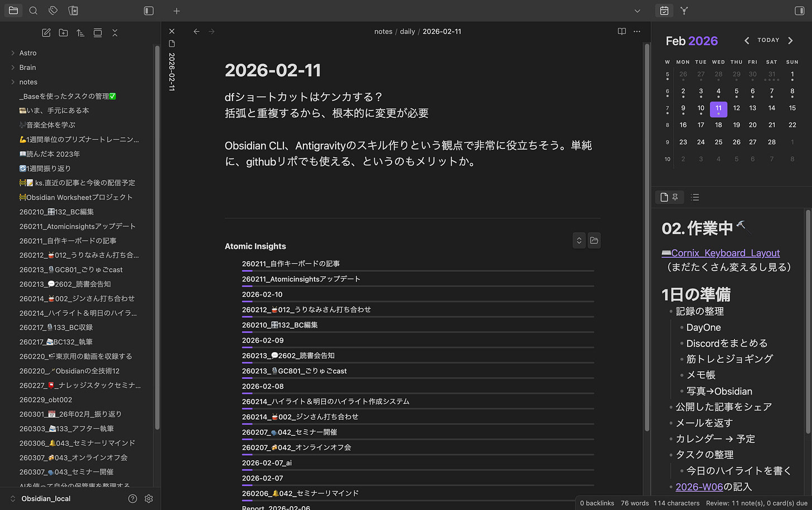Screen dimensions: 812x510
Task: Open the bookmarks pane
Action: coord(73,11)
